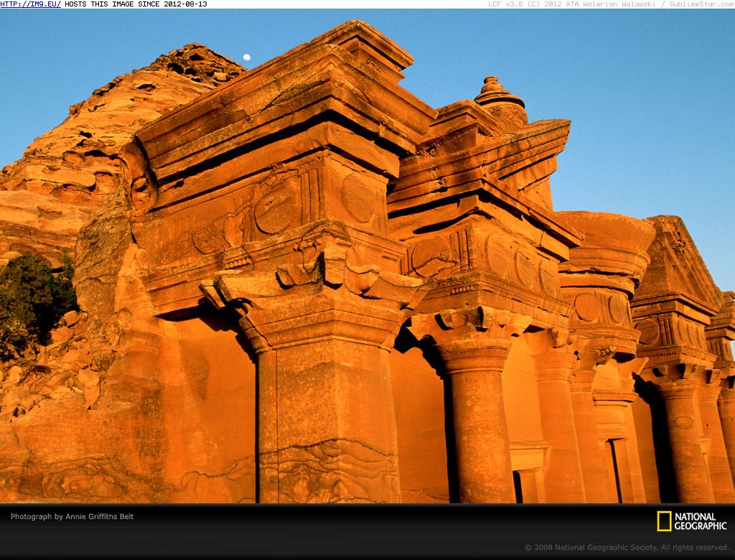Click the National Geographic logo
Viewport: 735px width, 560px height.
tap(692, 521)
